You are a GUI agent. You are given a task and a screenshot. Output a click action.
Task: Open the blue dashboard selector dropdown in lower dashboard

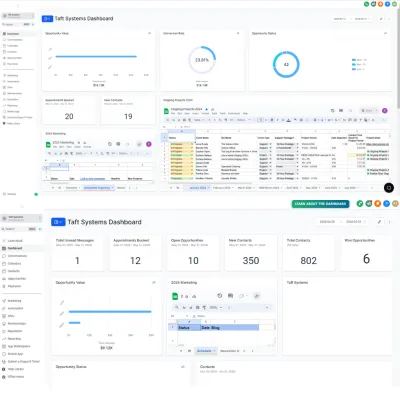click(58, 222)
